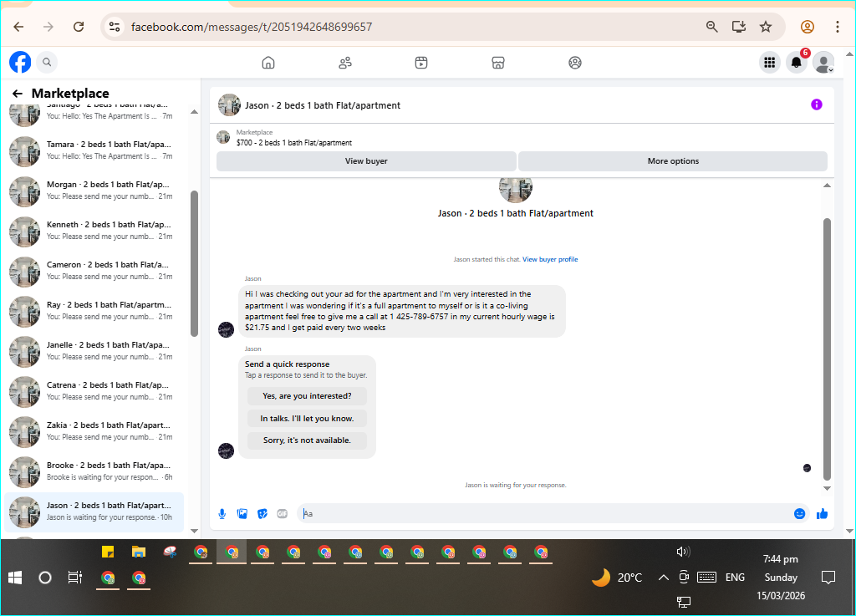This screenshot has width=856, height=616.
Task: Click chat pane scroll down arrow
Action: coord(827,488)
